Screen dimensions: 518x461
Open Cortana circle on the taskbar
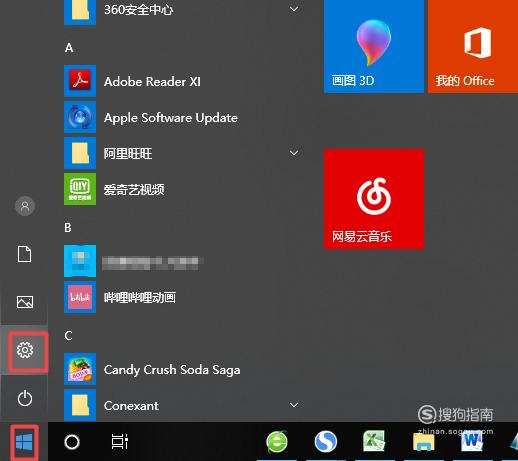pyautogui.click(x=72, y=442)
